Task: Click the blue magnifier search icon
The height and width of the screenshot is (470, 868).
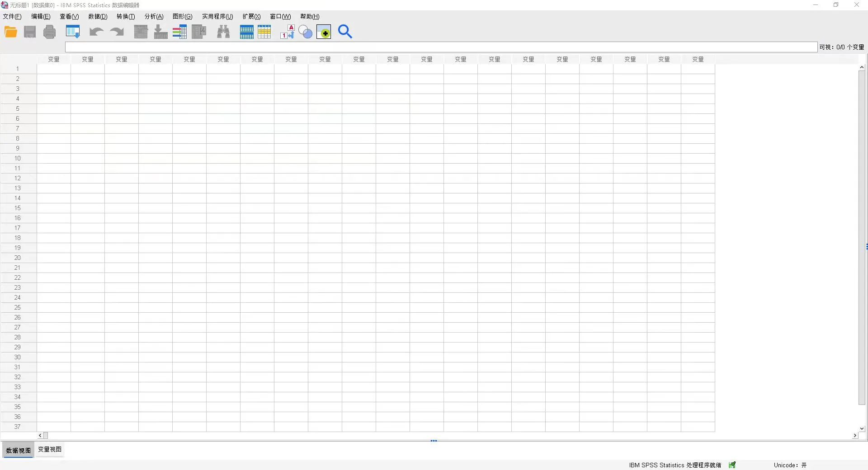Action: [345, 32]
